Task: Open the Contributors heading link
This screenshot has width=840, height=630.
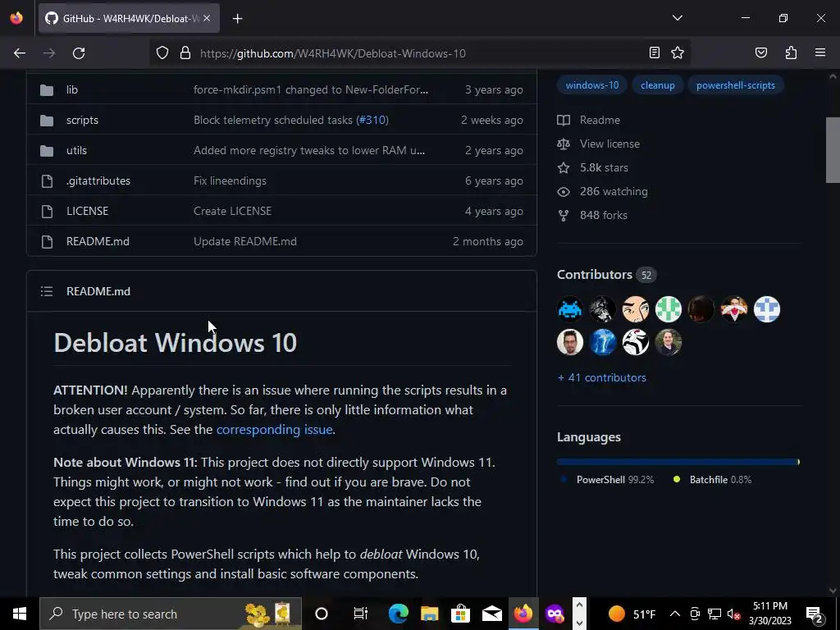Action: click(x=595, y=274)
